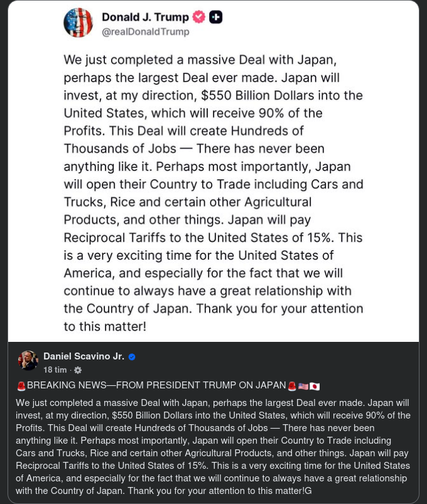The image size is (427, 504).
Task: Click the Daniel Scavino Jr. name link
Action: click(x=84, y=356)
